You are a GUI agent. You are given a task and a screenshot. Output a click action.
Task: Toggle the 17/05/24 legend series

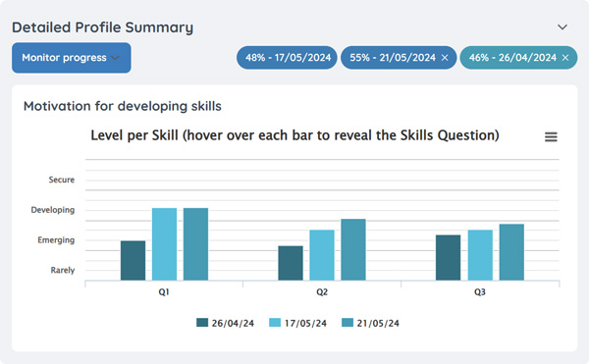[297, 323]
